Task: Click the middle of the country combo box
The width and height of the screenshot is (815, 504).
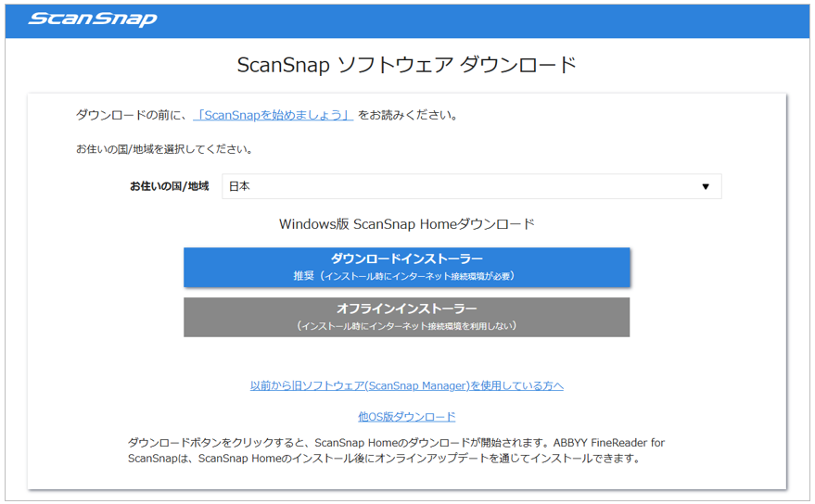Action: 471,186
